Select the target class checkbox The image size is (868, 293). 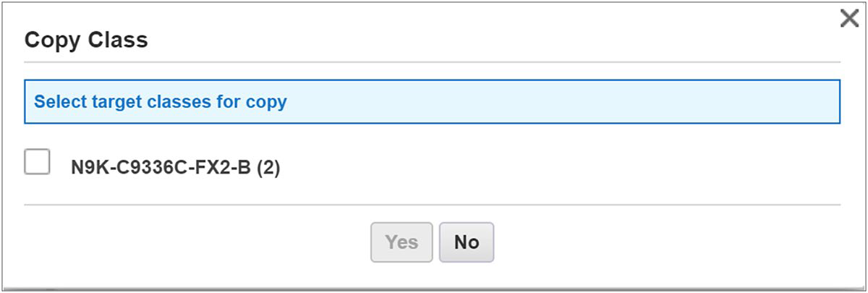[37, 161]
